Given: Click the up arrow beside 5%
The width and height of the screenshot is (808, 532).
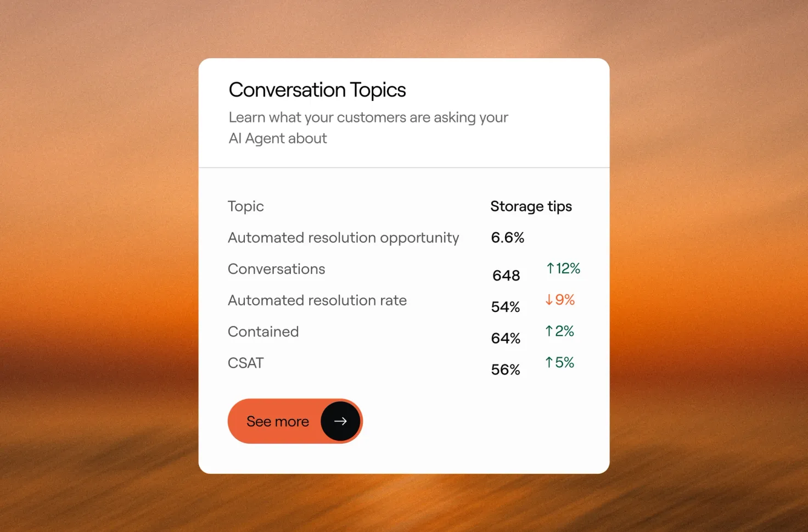Looking at the screenshot, I should [x=549, y=362].
